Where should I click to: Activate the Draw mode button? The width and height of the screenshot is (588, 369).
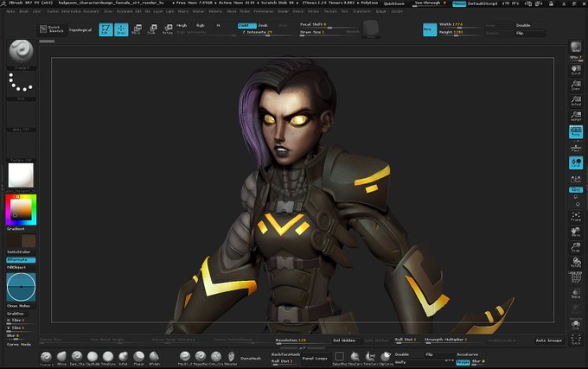[x=121, y=29]
